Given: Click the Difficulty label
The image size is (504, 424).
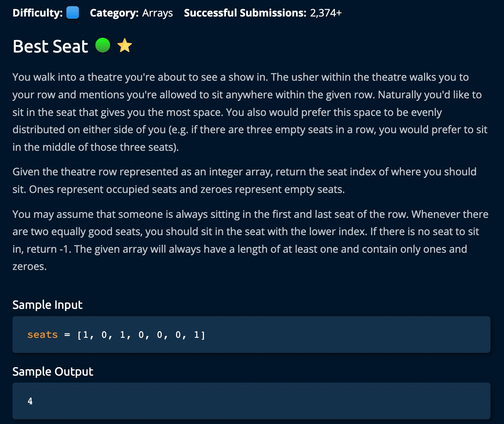Looking at the screenshot, I should pos(37,13).
